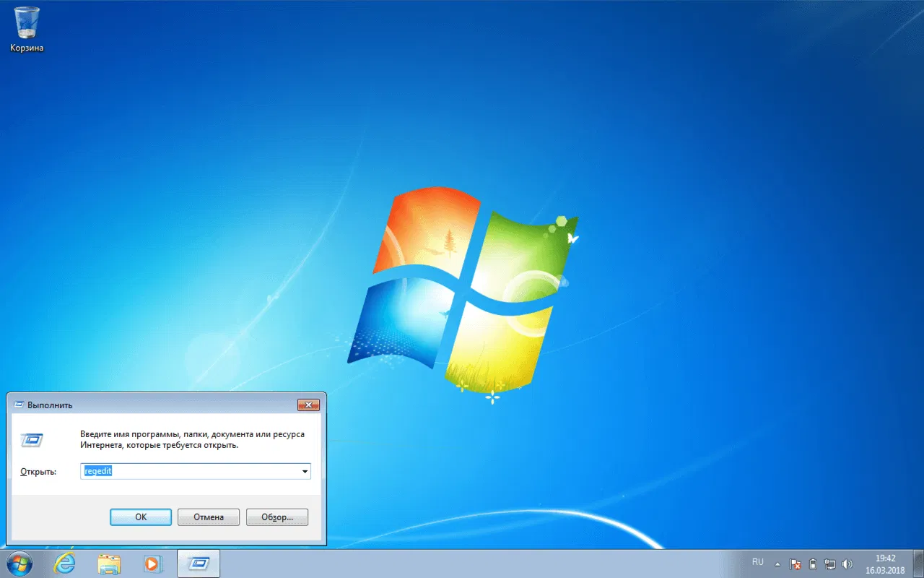Open the volume speaker tray icon

tap(847, 564)
